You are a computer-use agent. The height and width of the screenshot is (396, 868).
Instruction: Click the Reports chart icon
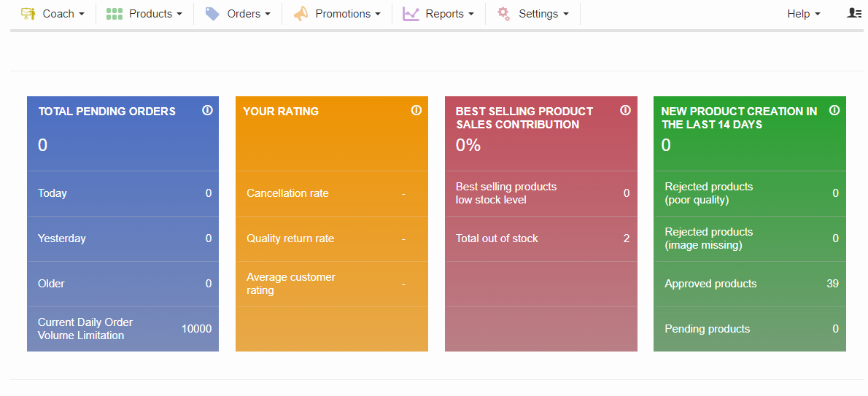pos(411,14)
